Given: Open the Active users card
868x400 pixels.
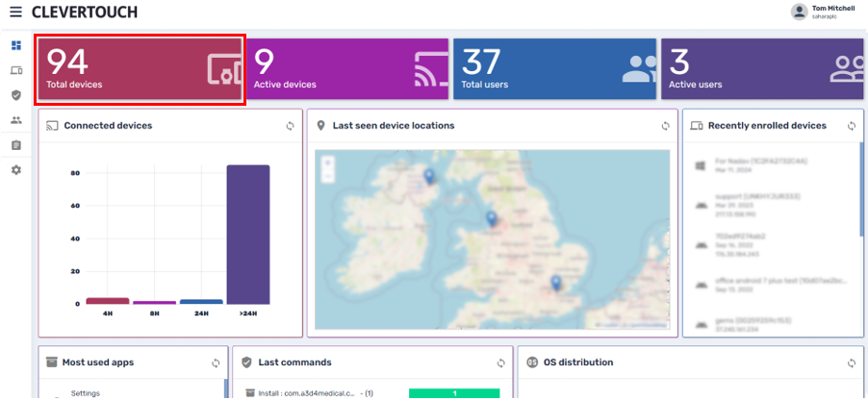Looking at the screenshot, I should (762, 69).
